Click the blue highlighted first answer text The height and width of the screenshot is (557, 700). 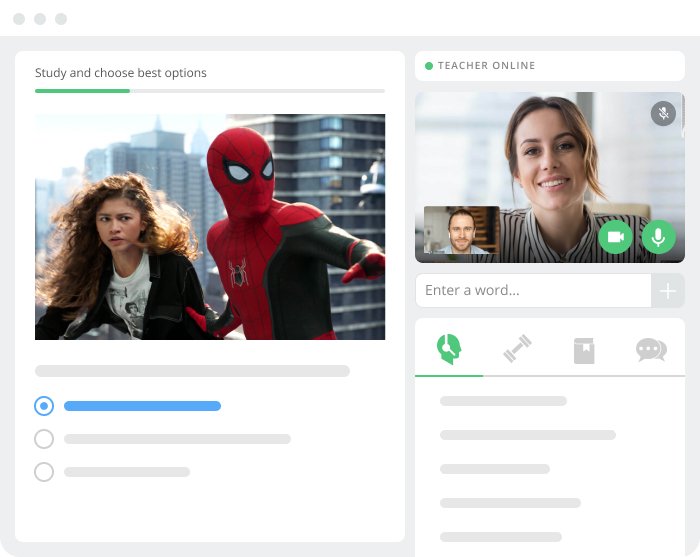142,406
